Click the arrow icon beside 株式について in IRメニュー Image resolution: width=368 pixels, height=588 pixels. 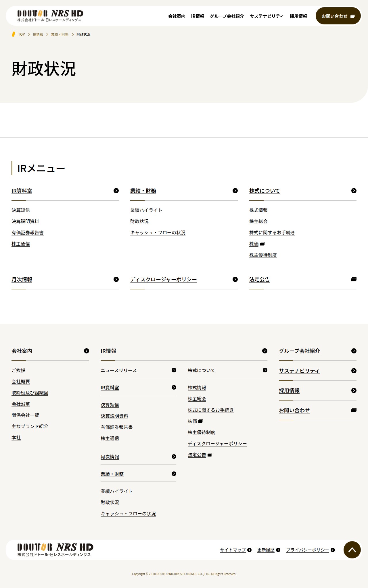(354, 191)
